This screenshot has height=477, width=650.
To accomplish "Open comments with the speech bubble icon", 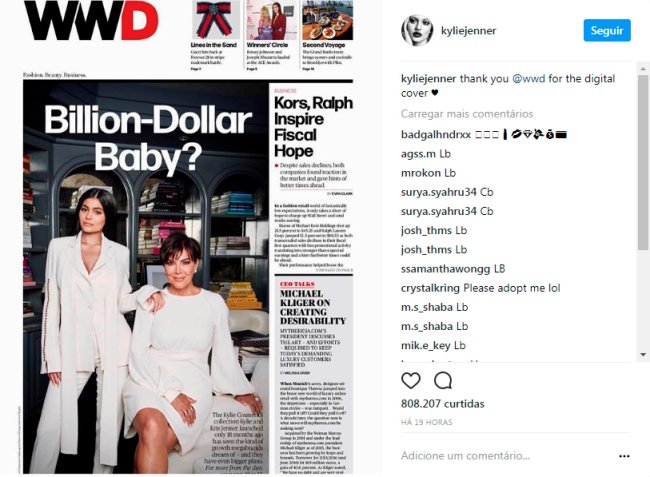I will coord(443,380).
